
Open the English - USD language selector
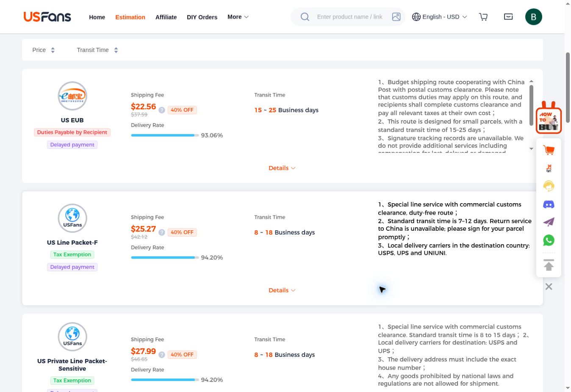click(x=440, y=17)
